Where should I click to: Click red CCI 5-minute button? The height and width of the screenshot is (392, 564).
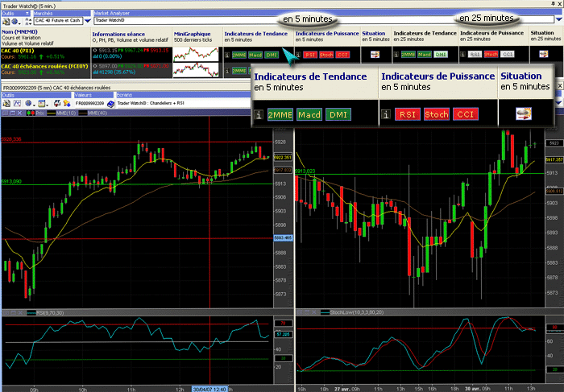pyautogui.click(x=342, y=55)
